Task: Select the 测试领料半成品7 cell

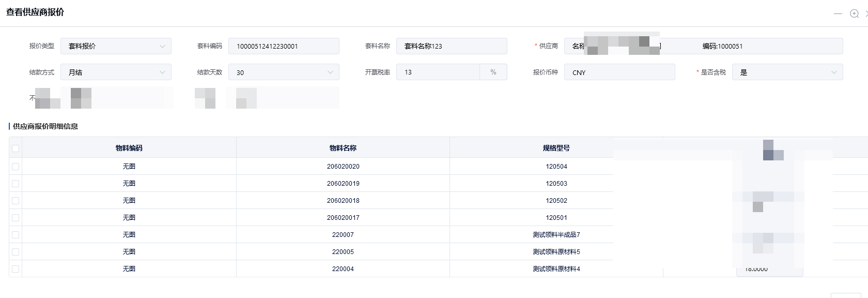Action: [556, 235]
